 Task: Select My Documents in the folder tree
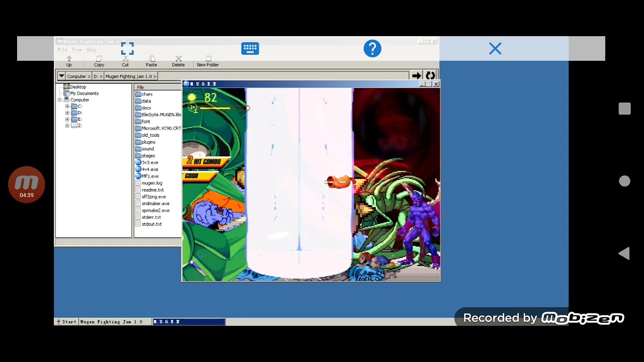point(80,94)
